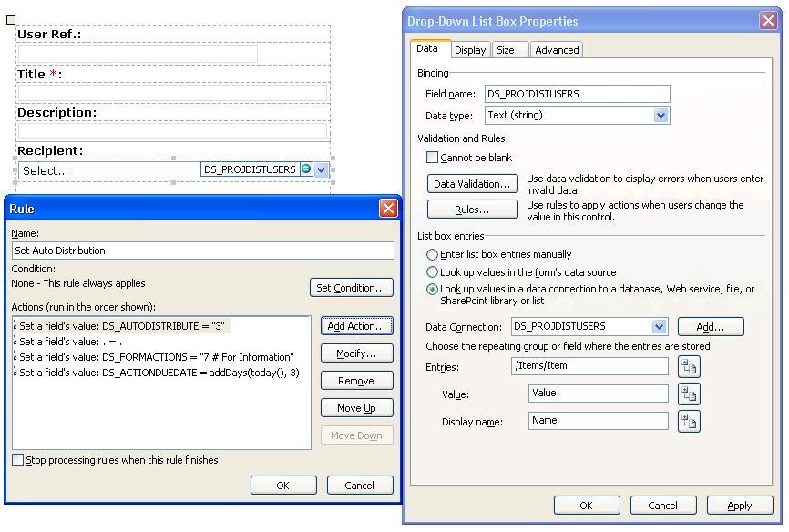Click the XPath picker icon beside Display name
789x532 pixels.
690,421
